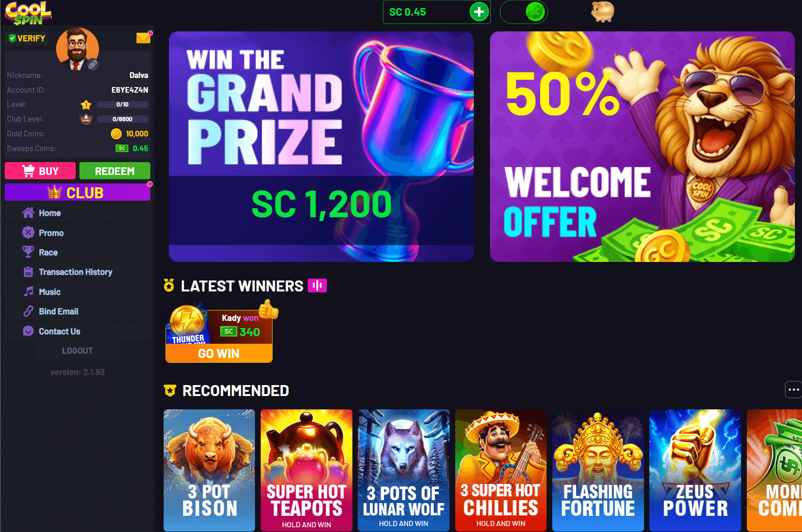Open the Zeus Power game thumbnail
This screenshot has height=532, width=802.
tap(695, 470)
